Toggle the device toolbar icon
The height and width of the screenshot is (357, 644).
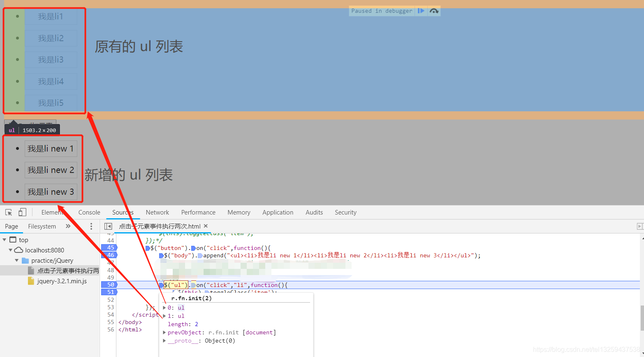[22, 212]
